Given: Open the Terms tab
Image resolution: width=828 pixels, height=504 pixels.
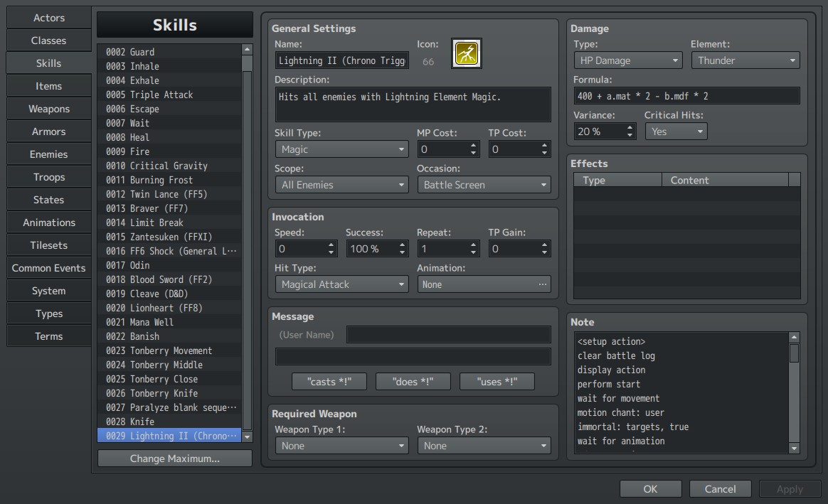Looking at the screenshot, I should [48, 336].
